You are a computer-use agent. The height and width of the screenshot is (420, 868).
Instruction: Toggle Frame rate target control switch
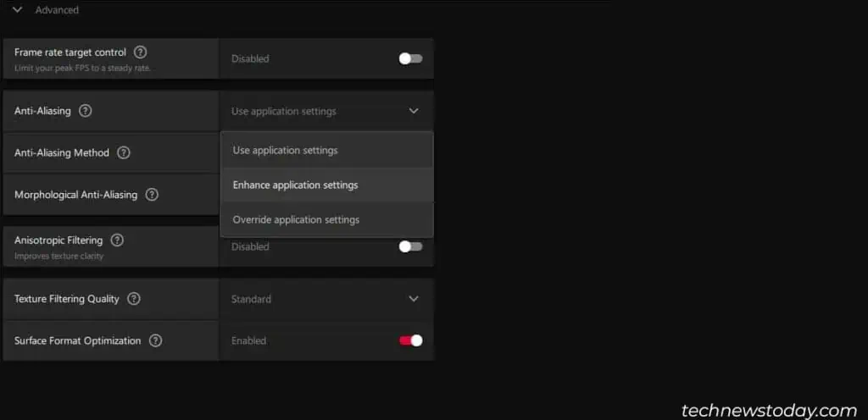[411, 58]
